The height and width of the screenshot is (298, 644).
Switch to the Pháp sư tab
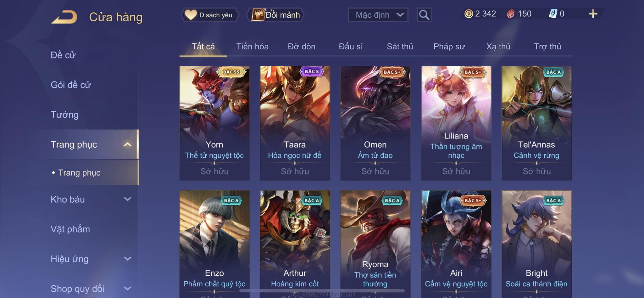449,47
